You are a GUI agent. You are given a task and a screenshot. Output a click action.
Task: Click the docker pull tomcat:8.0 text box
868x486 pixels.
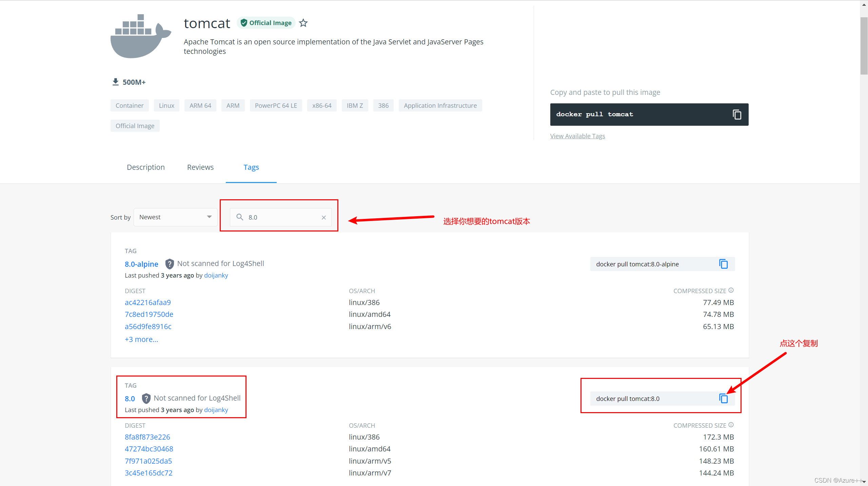point(663,399)
